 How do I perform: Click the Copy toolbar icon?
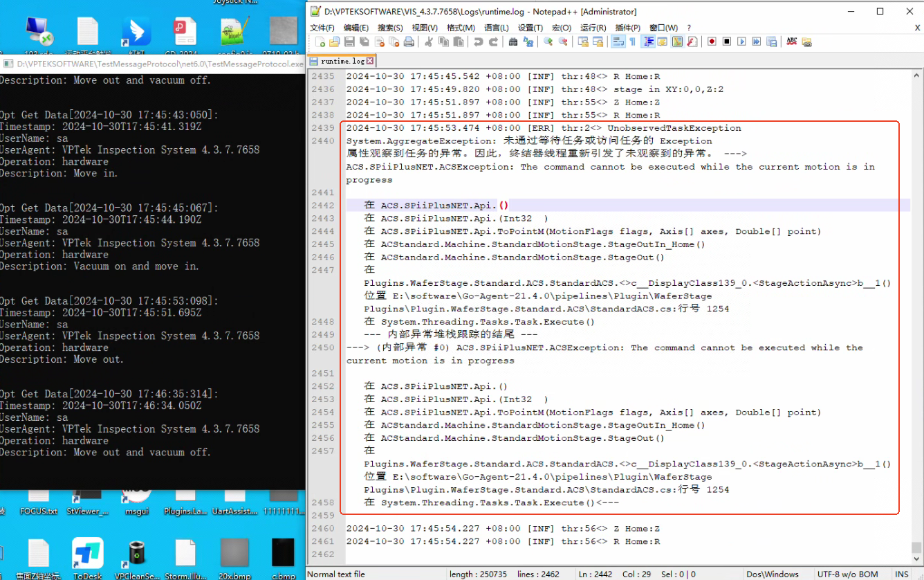pyautogui.click(x=443, y=42)
